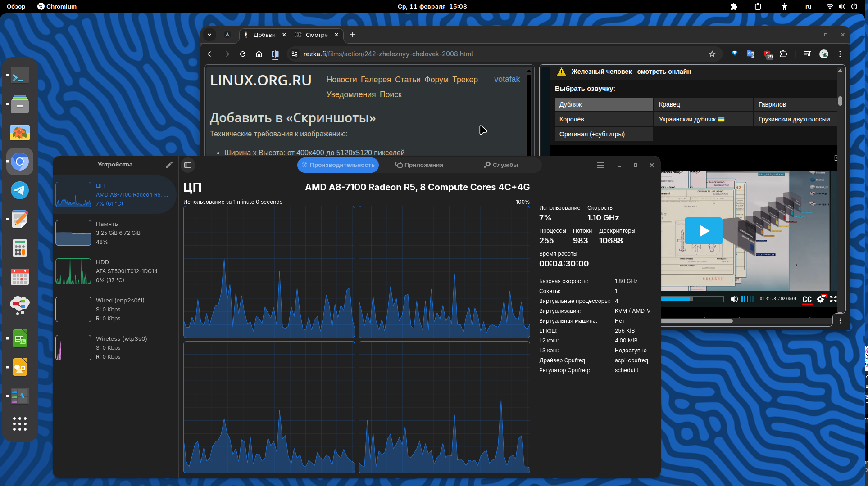This screenshot has height=486, width=868.
Task: Enter fullscreen in the video player
Action: [833, 299]
